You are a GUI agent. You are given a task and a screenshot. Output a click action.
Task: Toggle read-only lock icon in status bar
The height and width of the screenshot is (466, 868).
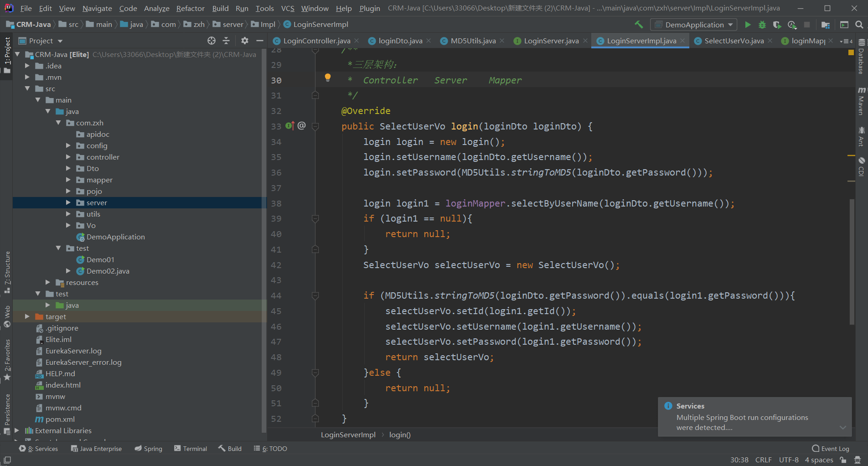click(x=843, y=460)
